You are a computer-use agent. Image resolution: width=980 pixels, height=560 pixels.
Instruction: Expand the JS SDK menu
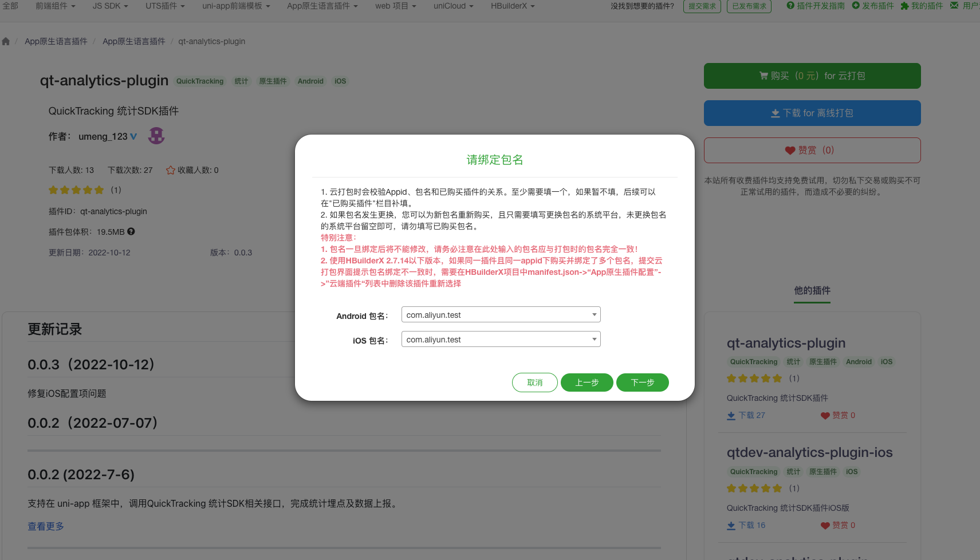110,6
